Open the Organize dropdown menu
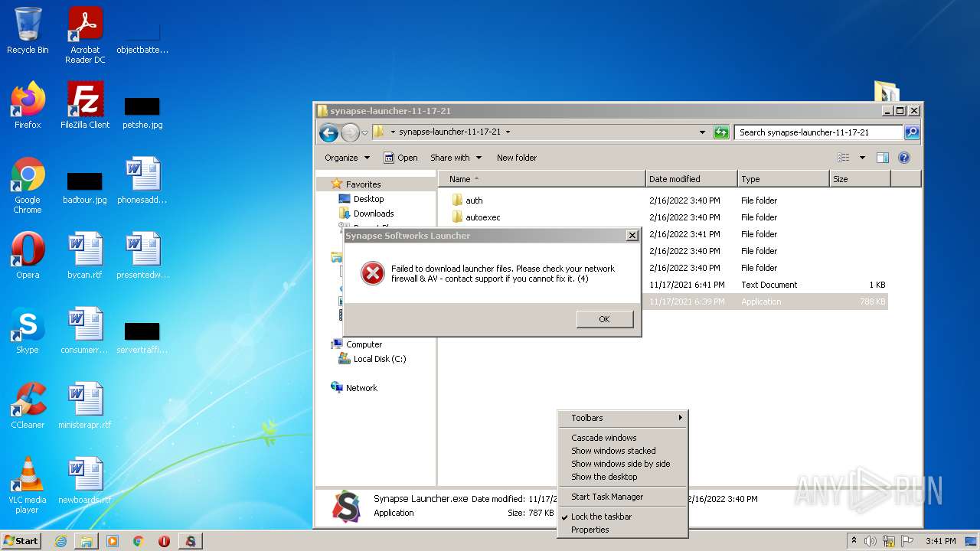 coord(347,158)
